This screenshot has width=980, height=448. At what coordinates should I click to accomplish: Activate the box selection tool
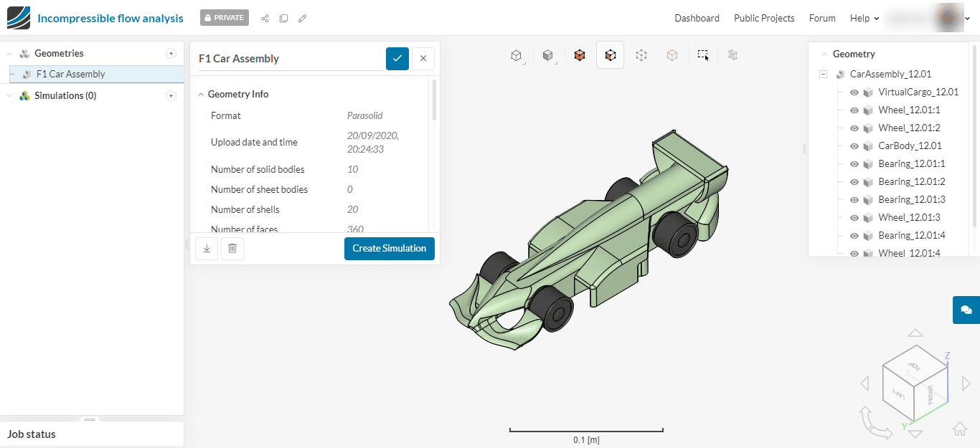click(x=702, y=54)
